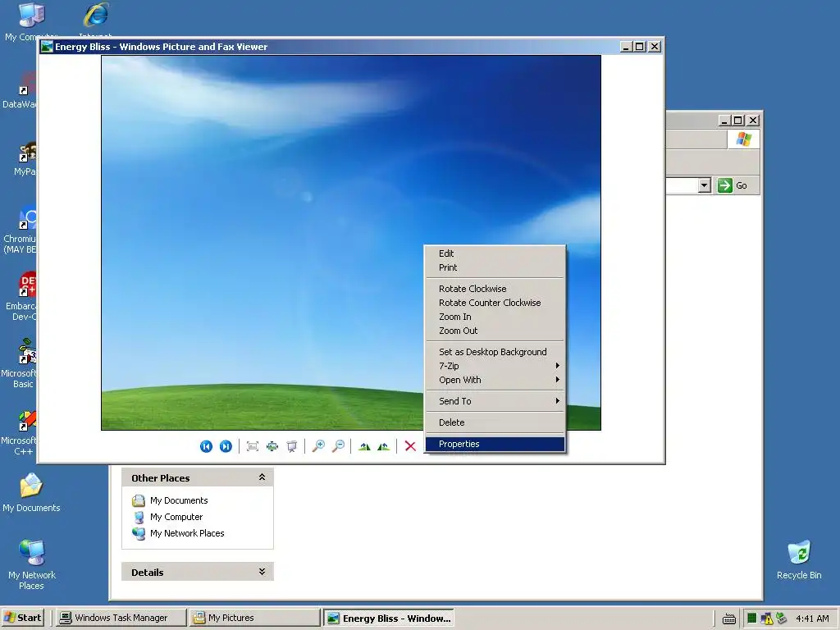Open the Start menu
Screen dimensions: 840x630
pyautogui.click(x=23, y=618)
